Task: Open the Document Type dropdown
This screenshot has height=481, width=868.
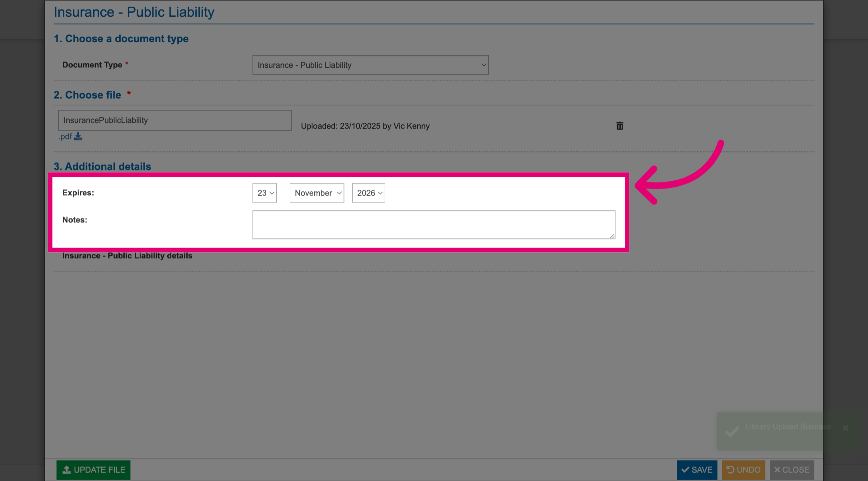Action: (x=370, y=65)
